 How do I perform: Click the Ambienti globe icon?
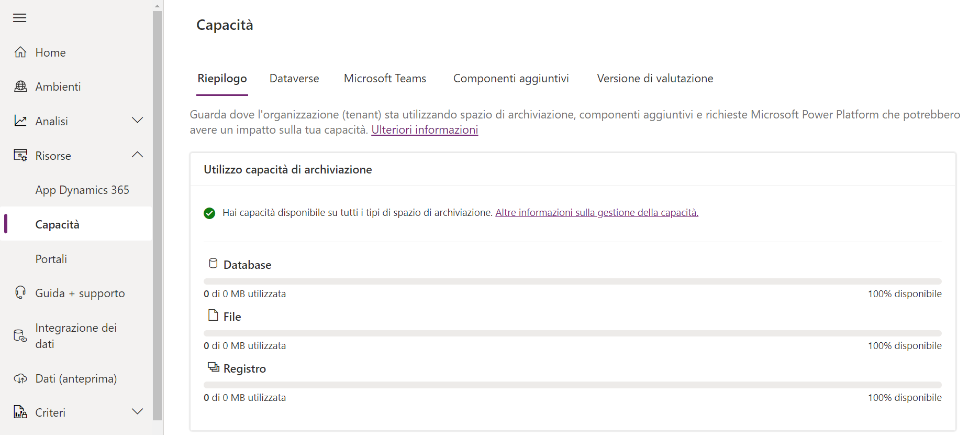(x=20, y=86)
